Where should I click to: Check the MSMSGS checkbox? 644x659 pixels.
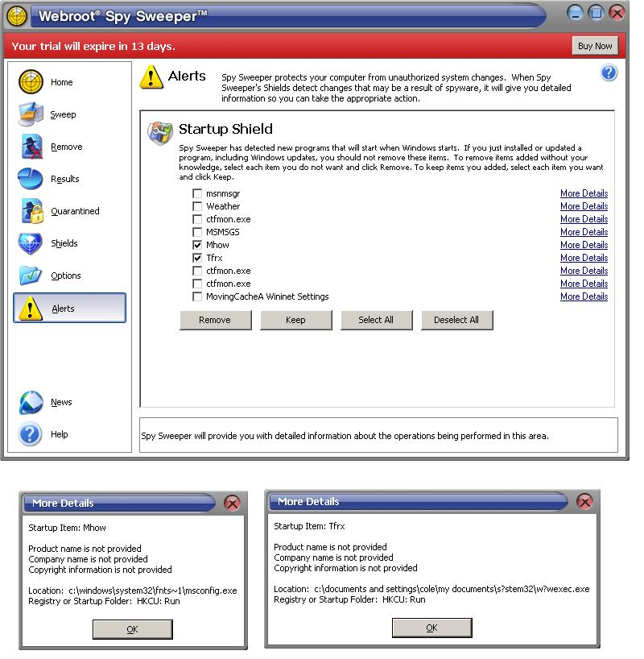tap(197, 232)
